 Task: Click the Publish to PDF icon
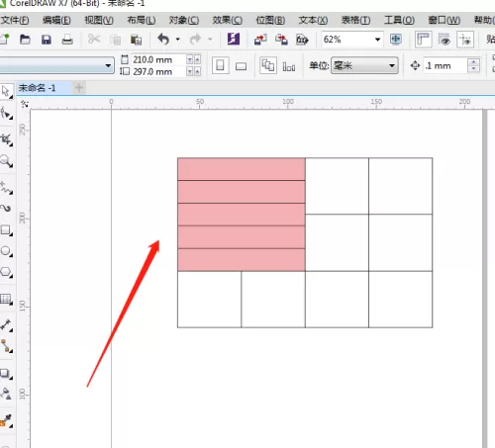click(x=302, y=40)
